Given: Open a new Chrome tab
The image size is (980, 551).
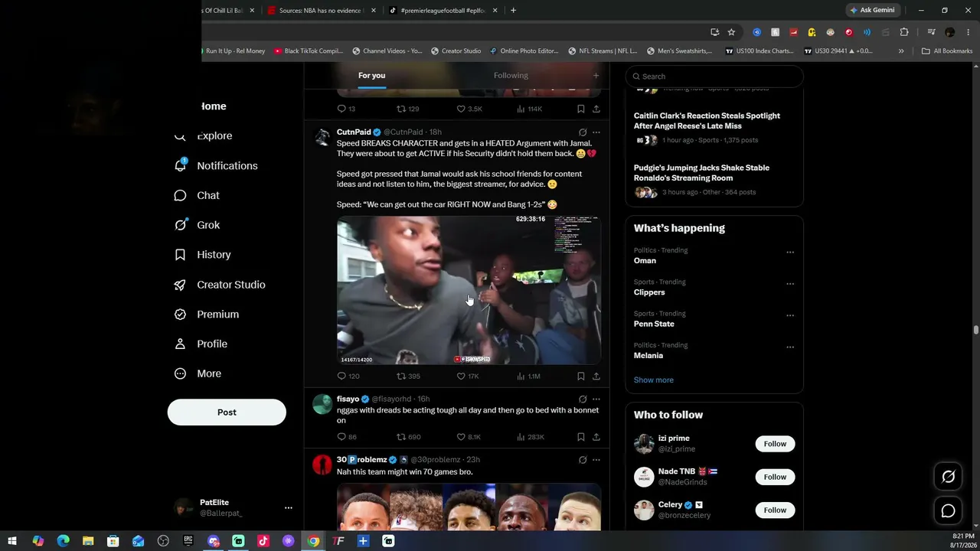Looking at the screenshot, I should (513, 11).
